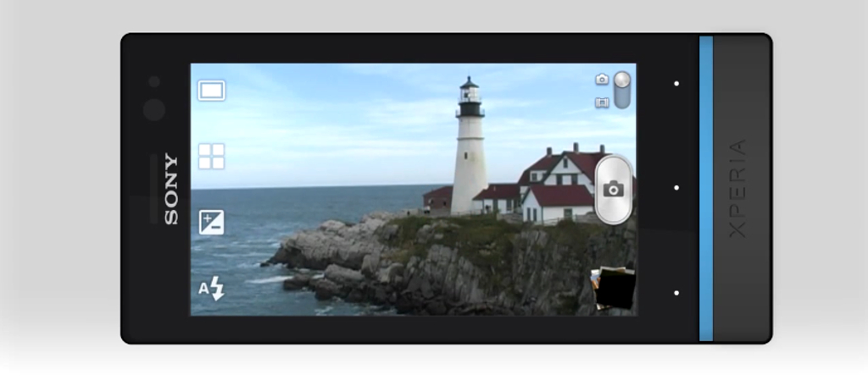This screenshot has height=381, width=868.
Task: Select the still photo camera mode icon
Action: (603, 80)
